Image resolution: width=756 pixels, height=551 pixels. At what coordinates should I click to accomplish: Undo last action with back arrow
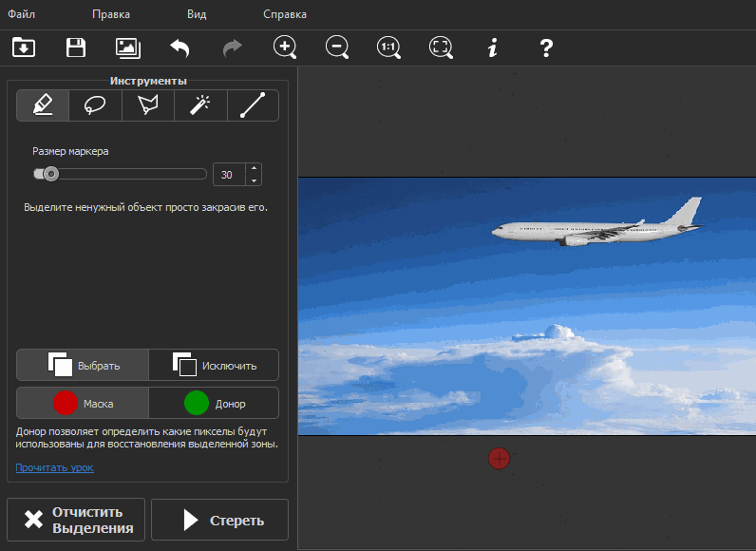(x=180, y=47)
